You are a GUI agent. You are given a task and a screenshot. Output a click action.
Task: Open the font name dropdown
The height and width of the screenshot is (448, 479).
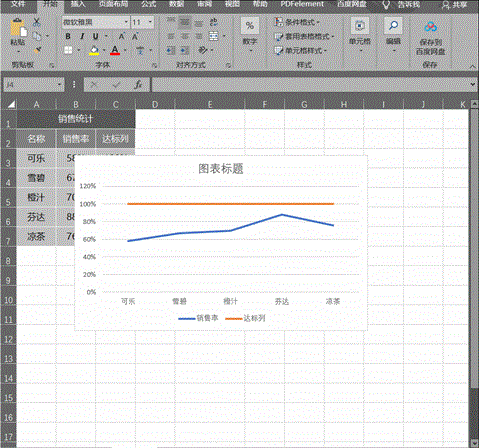coord(126,22)
